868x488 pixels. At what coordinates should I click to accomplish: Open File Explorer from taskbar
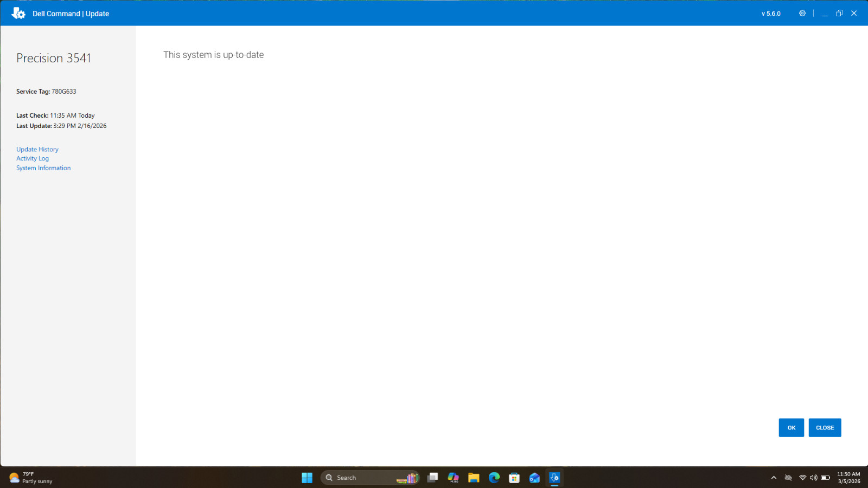click(x=474, y=478)
